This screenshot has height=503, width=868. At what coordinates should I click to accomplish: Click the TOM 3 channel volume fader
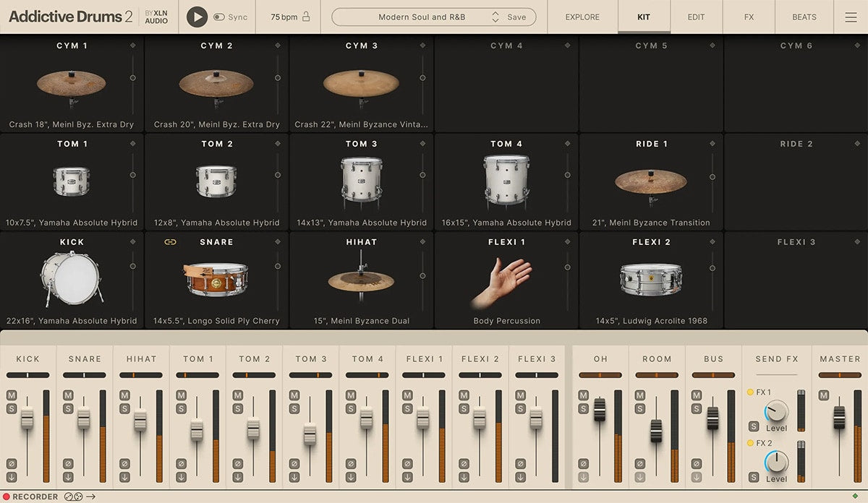310,433
